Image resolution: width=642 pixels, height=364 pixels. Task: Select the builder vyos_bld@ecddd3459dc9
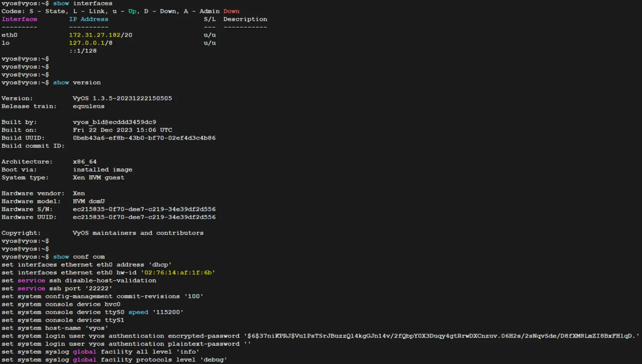(x=114, y=122)
